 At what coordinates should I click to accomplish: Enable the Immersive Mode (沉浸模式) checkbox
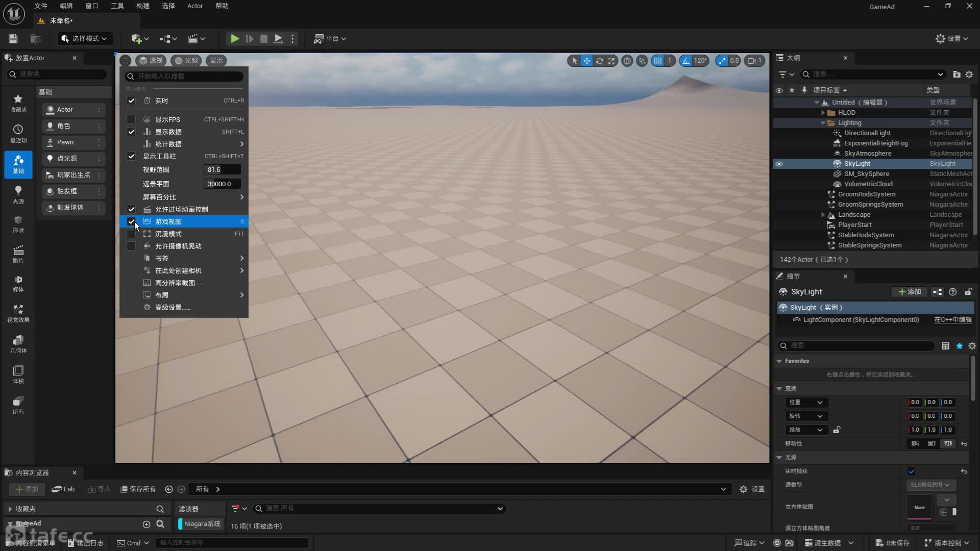[x=131, y=234]
